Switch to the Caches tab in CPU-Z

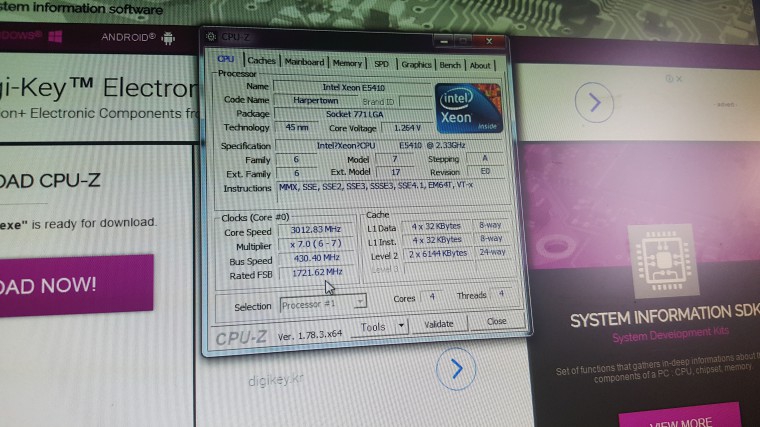coord(261,61)
